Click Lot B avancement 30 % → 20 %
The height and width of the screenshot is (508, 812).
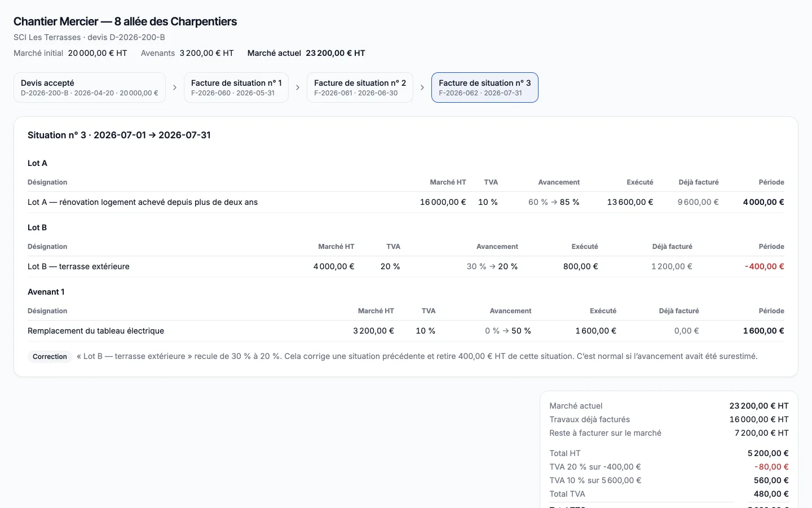(x=492, y=266)
